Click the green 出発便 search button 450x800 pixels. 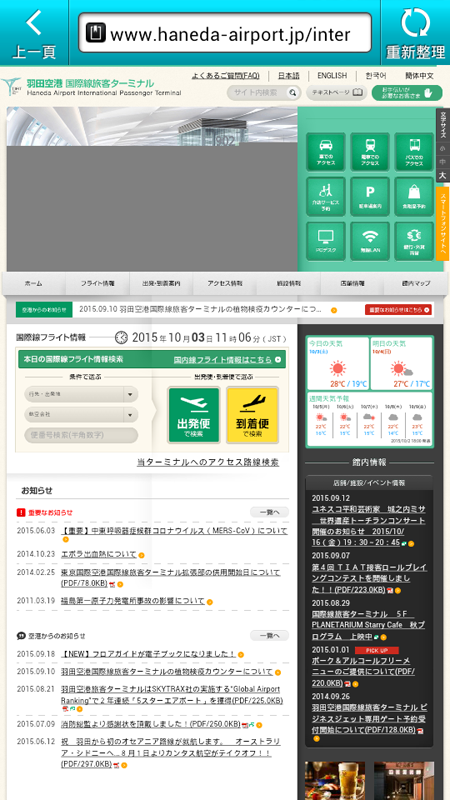pos(194,415)
